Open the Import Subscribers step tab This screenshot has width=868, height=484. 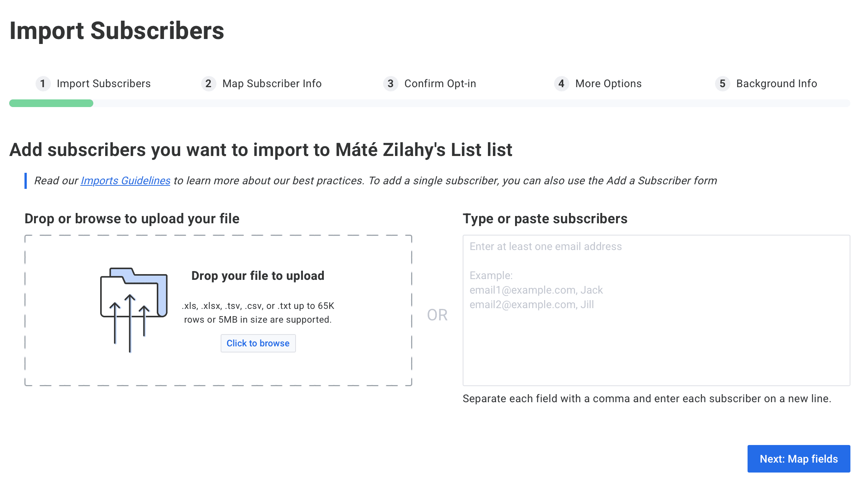tap(93, 83)
